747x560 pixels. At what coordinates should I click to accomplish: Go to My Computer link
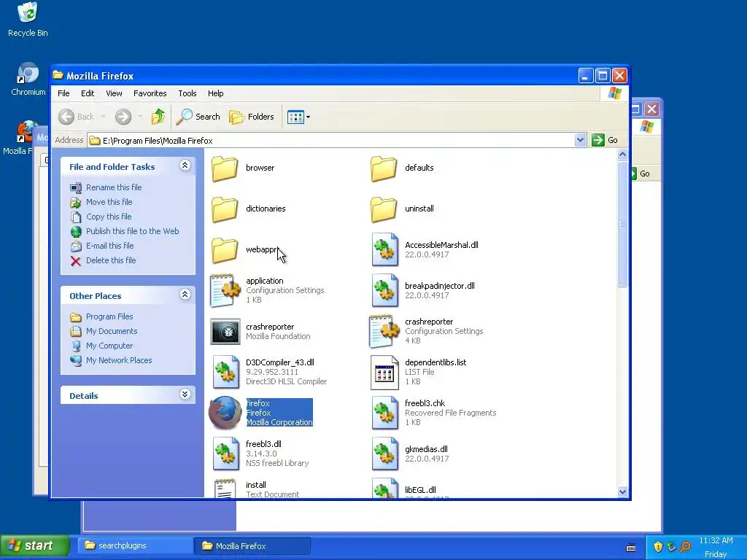[101, 346]
